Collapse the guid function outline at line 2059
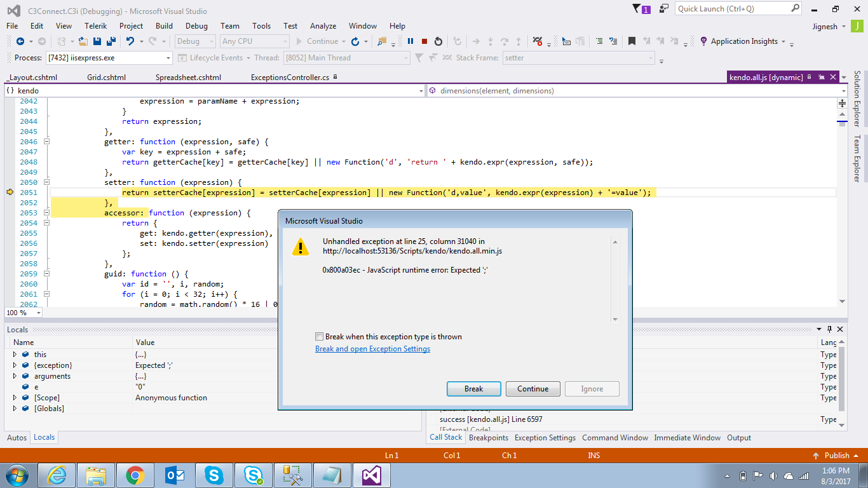The height and width of the screenshot is (488, 868). pos(46,274)
